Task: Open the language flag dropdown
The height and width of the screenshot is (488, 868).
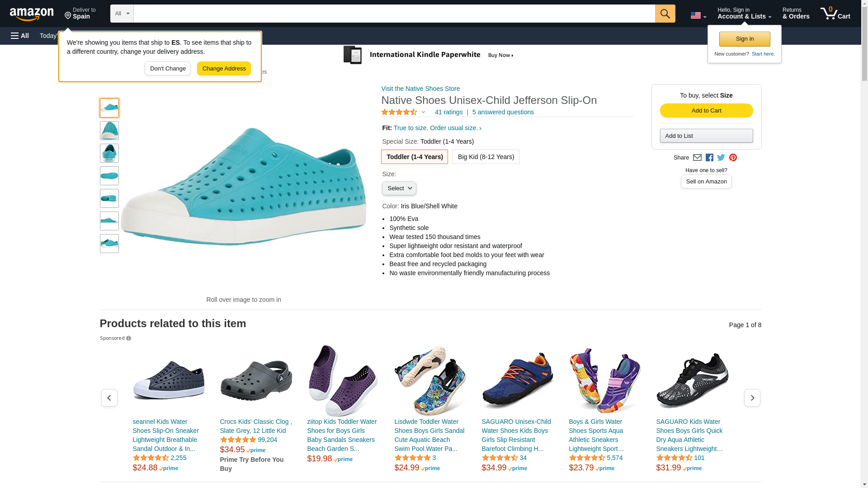Action: point(698,16)
